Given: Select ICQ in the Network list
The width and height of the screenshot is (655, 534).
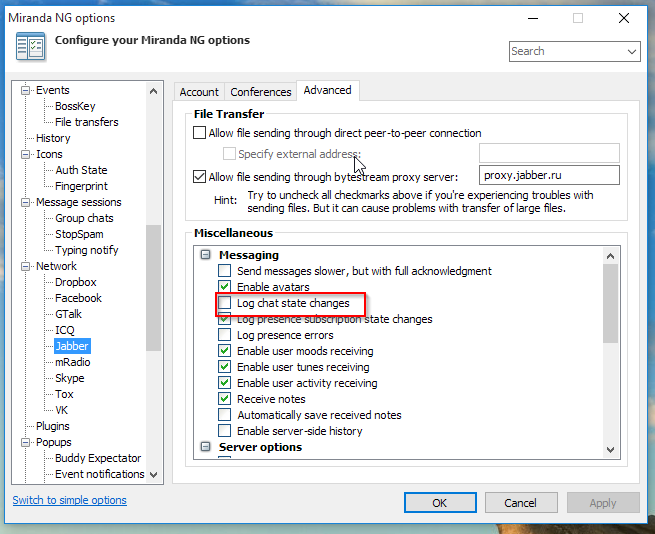Looking at the screenshot, I should pos(65,330).
